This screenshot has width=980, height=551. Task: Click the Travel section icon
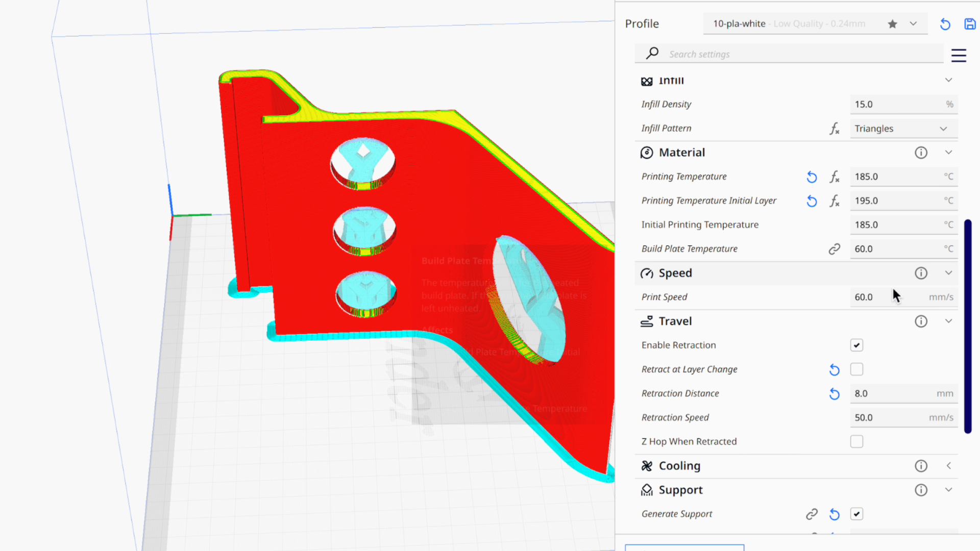click(646, 321)
